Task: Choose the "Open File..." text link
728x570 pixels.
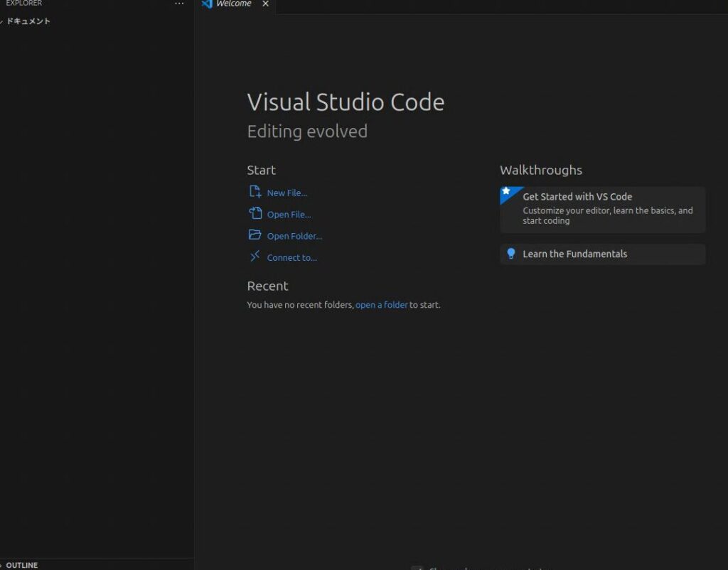Action: (289, 215)
